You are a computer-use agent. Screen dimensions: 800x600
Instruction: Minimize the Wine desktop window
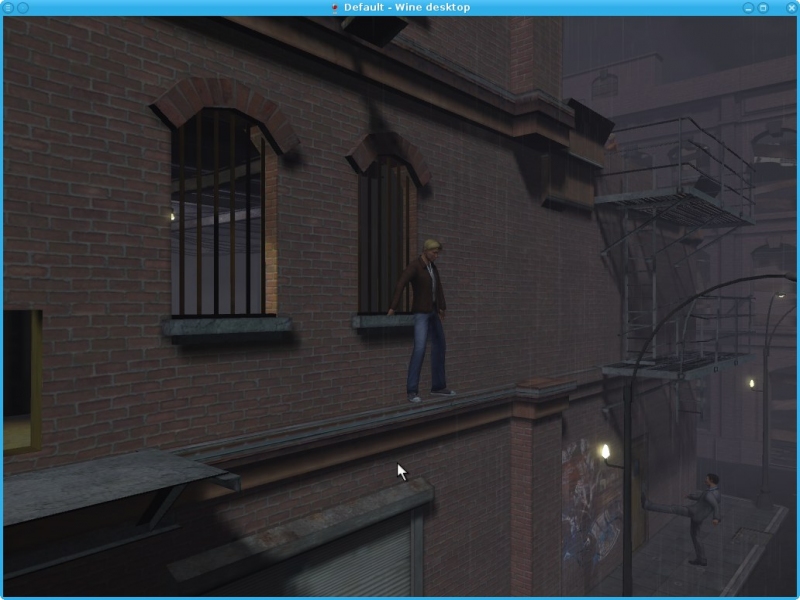[747, 8]
